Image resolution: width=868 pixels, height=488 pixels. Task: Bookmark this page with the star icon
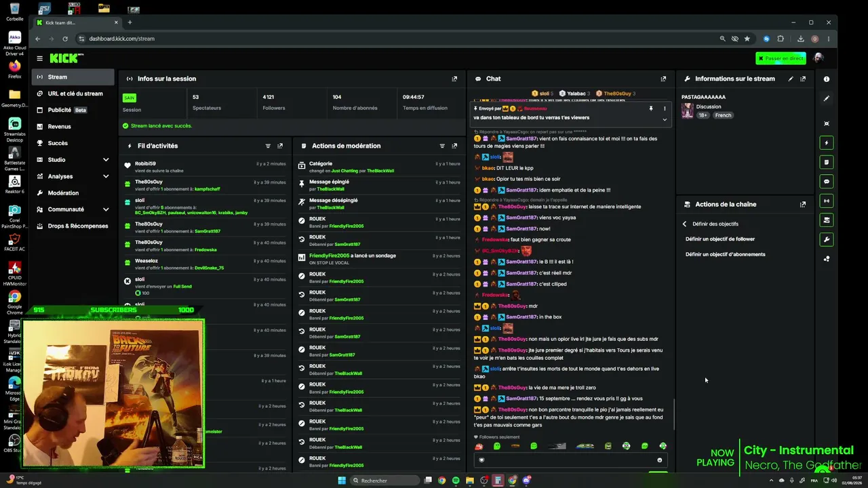coord(747,39)
